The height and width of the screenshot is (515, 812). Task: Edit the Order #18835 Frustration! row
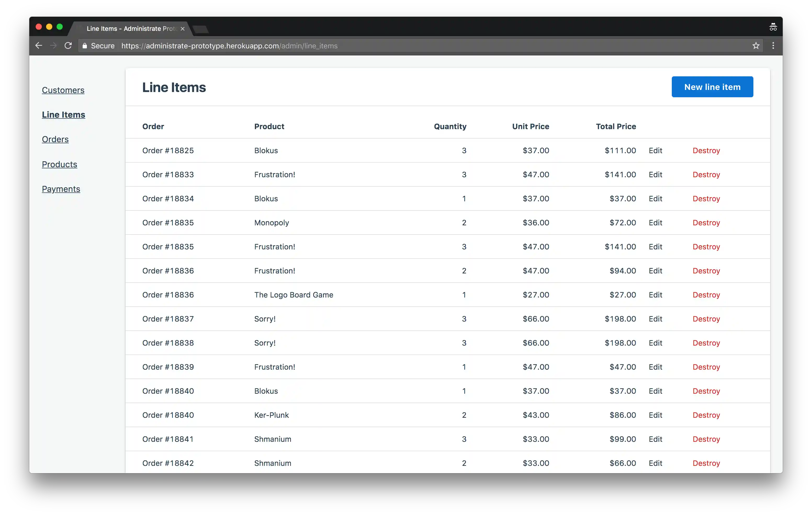(x=655, y=247)
